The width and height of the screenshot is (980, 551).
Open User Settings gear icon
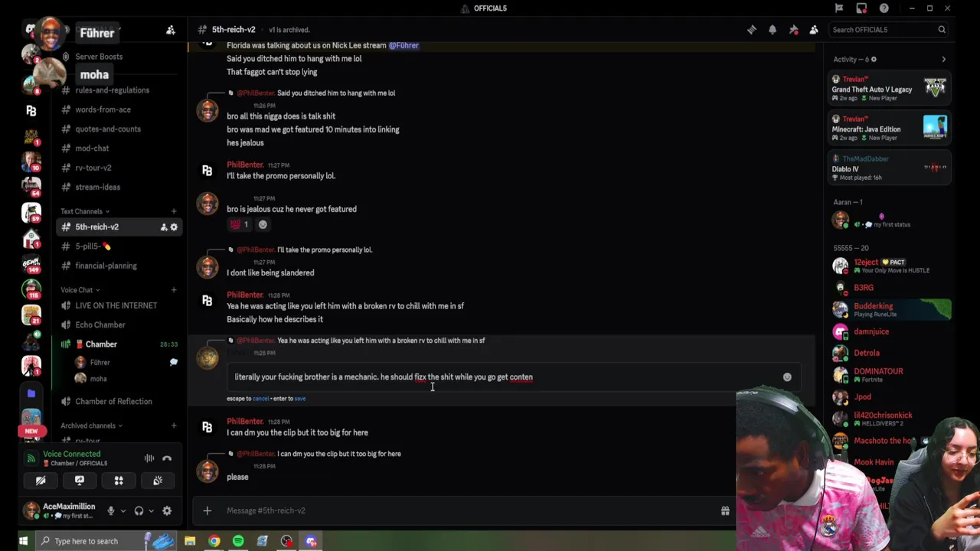click(167, 510)
